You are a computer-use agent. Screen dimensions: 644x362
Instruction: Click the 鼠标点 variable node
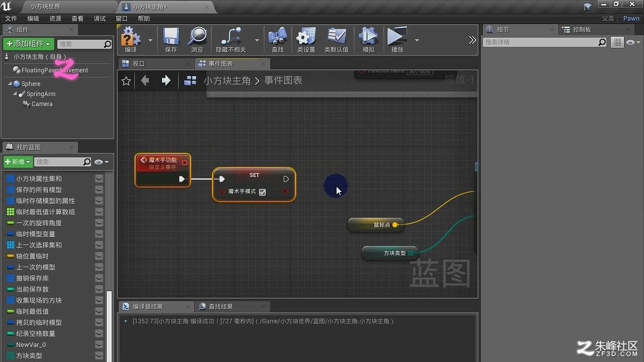click(376, 225)
